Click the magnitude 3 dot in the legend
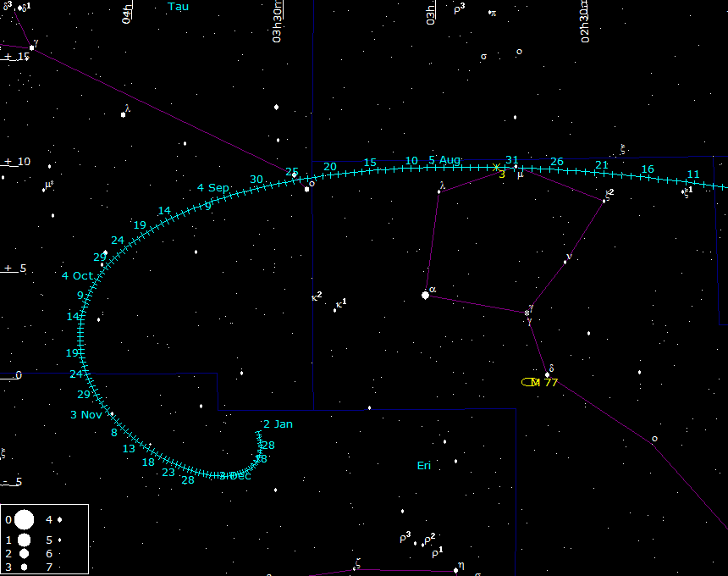This screenshot has height=576, width=728. point(25,568)
